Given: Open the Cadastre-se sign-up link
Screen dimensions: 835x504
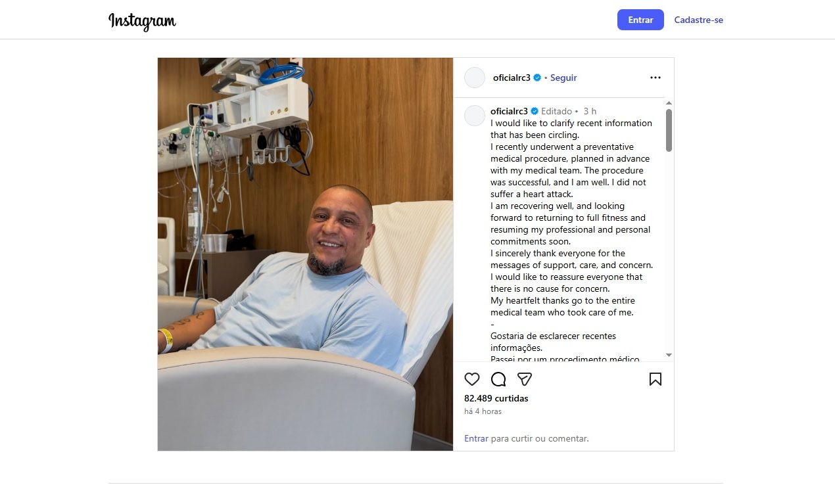Looking at the screenshot, I should coord(698,20).
